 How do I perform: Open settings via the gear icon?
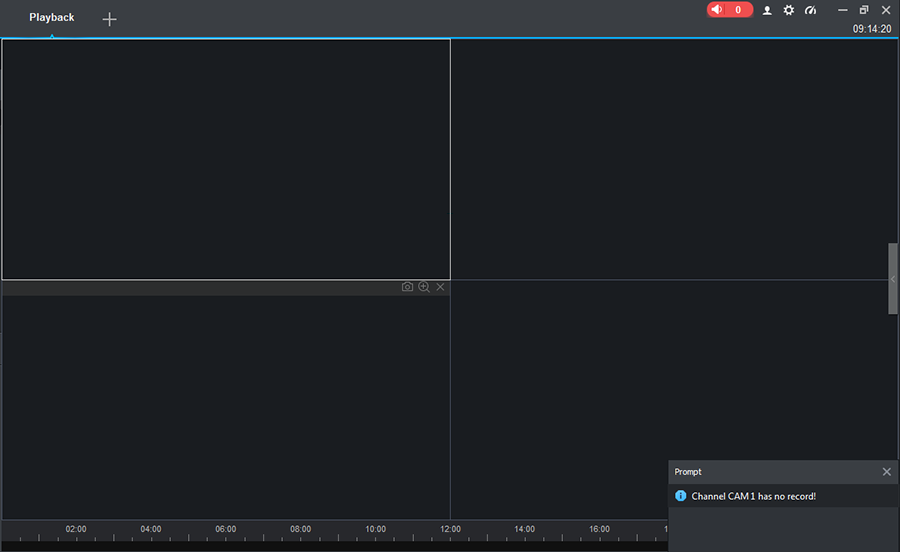(x=789, y=10)
